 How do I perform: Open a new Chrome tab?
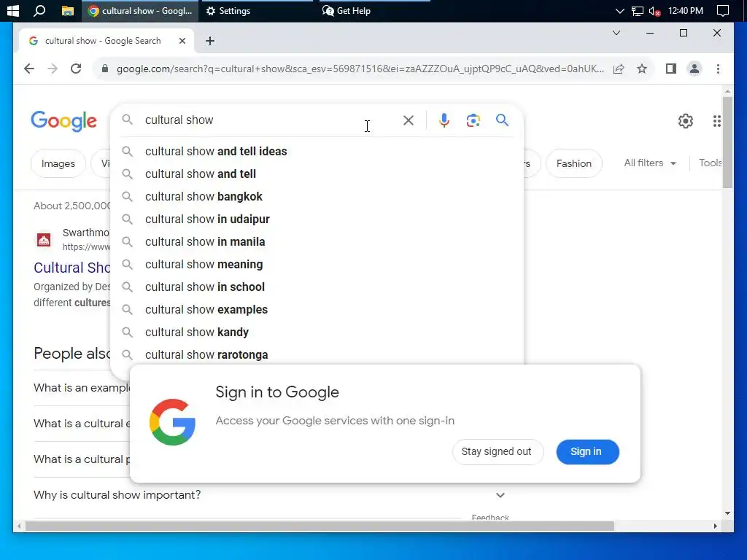209,41
